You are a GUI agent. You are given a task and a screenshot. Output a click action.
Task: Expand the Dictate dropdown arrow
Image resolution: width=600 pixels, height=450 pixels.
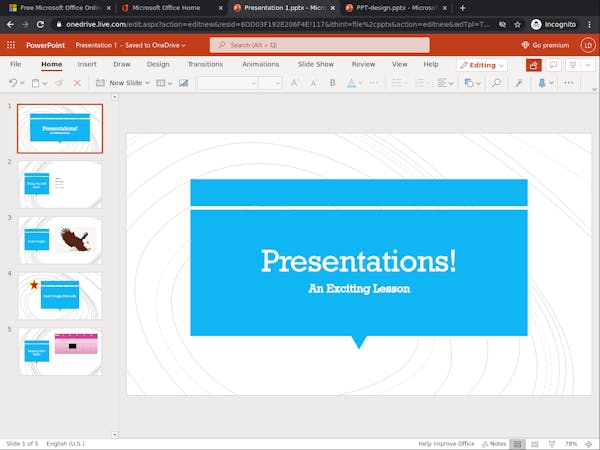tap(551, 83)
